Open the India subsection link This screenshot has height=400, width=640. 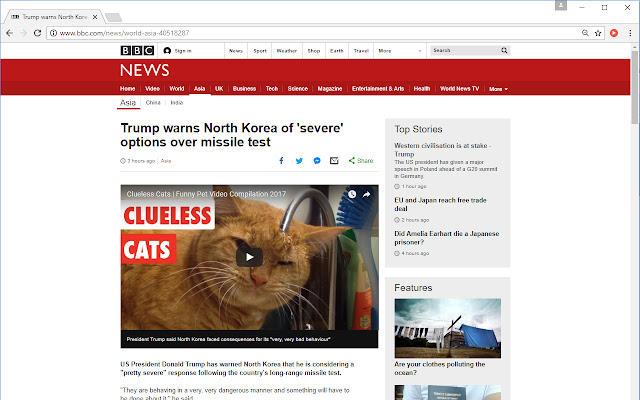[x=177, y=102]
